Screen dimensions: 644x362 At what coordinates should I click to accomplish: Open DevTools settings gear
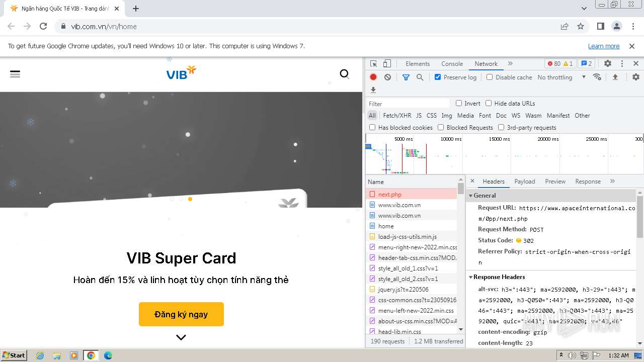click(x=608, y=64)
